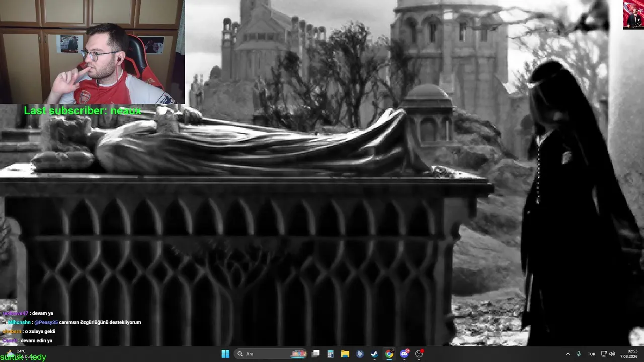This screenshot has width=644, height=362.
Task: Click the @Peasy35 mention in chat
Action: tap(46, 322)
